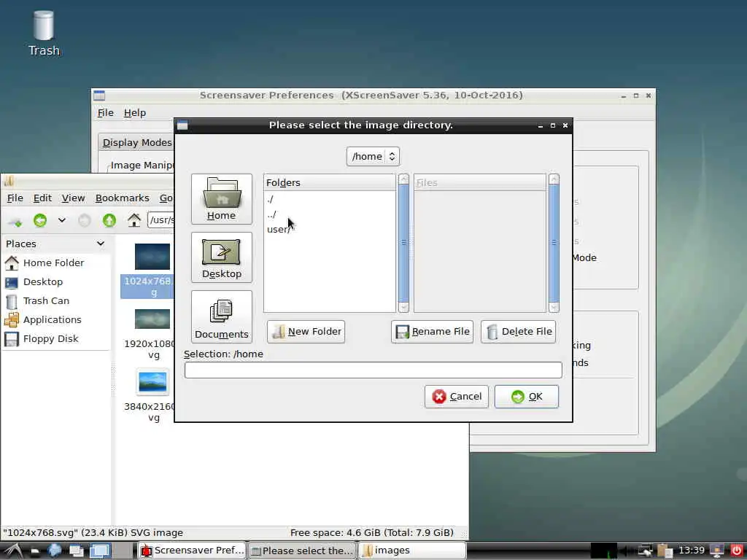Switch to images taskbar window button

pyautogui.click(x=412, y=551)
